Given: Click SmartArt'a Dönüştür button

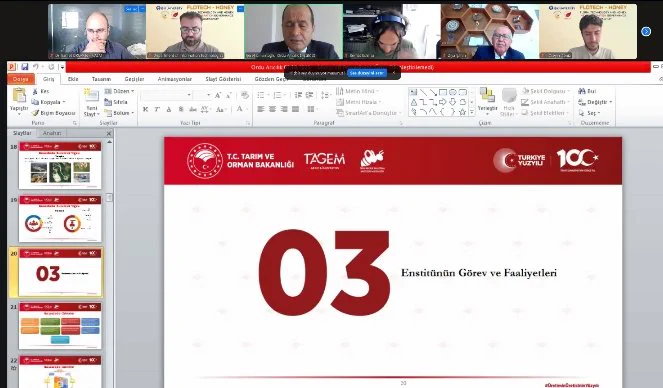Looking at the screenshot, I should 369,113.
